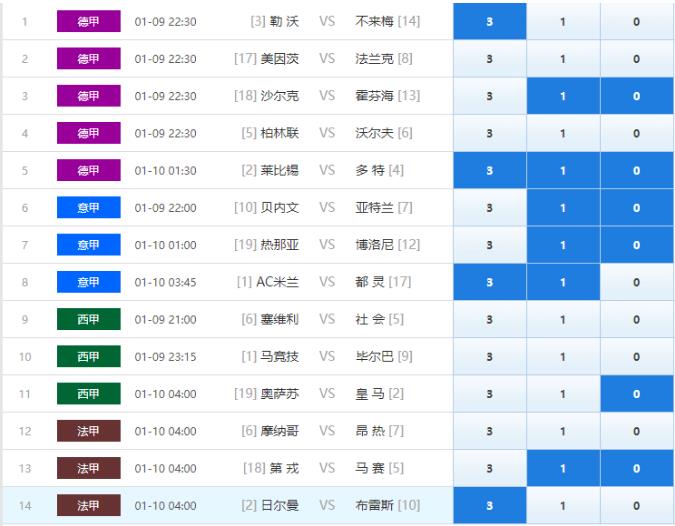
Task: Select pick 0 for 摩纳哥 vs 昂热
Action: pyautogui.click(x=637, y=431)
